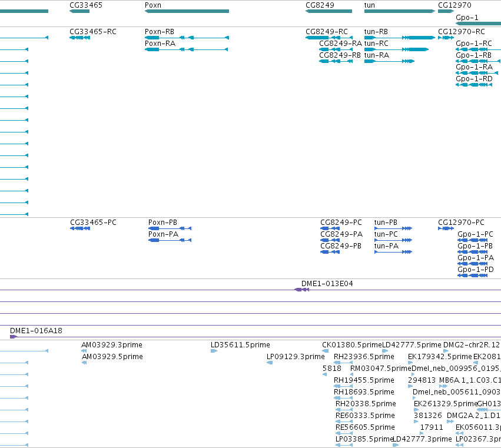The height and width of the screenshot is (448, 501).
Task: Select the feature labeled 5818
Action: [332, 369]
